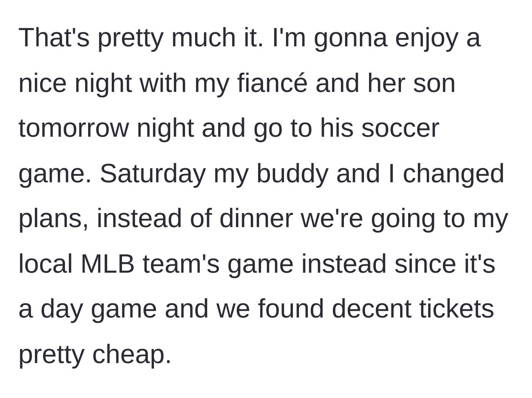The image size is (532, 398).
Task: Click the word "changed" in the text
Action: [x=453, y=173]
